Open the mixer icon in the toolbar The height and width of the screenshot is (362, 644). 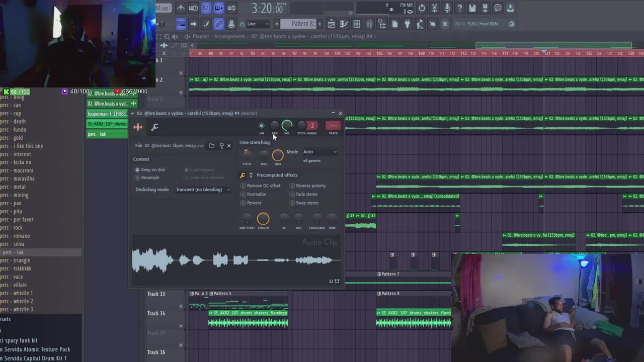tap(369, 24)
